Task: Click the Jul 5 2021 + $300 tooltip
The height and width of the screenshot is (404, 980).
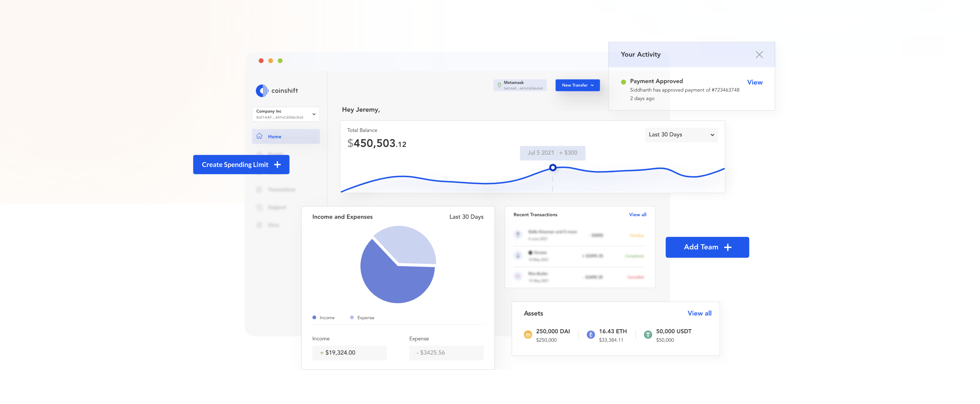Action: pyautogui.click(x=552, y=153)
